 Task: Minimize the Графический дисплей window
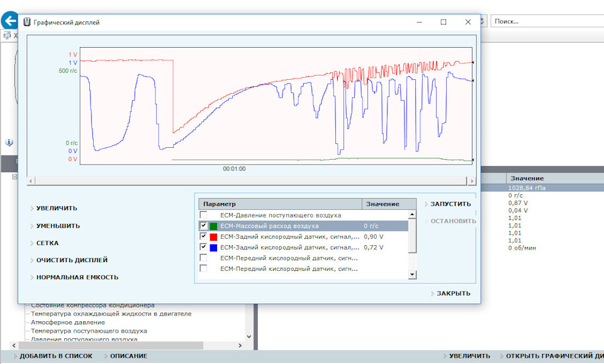[420, 22]
